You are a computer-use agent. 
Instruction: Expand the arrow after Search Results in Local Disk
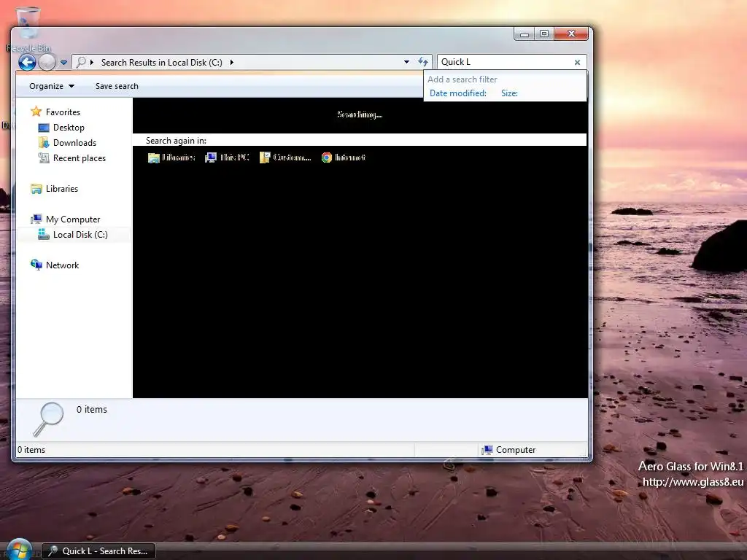[231, 63]
